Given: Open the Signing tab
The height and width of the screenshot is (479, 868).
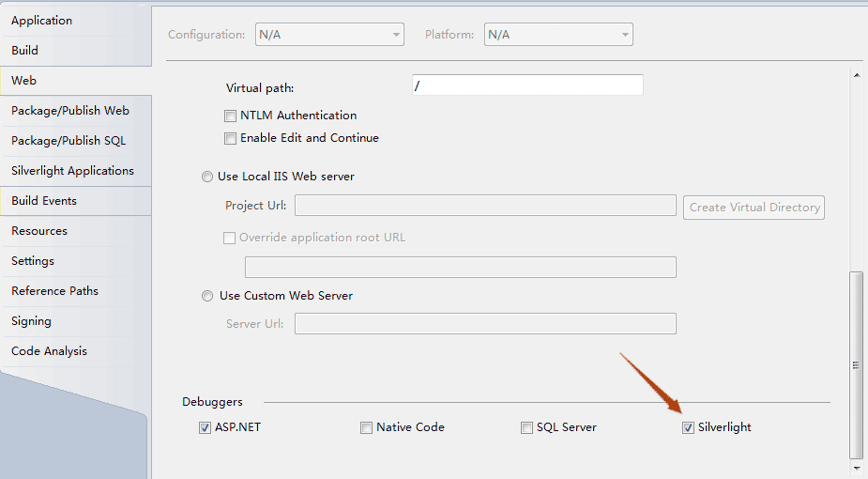Looking at the screenshot, I should pyautogui.click(x=31, y=321).
